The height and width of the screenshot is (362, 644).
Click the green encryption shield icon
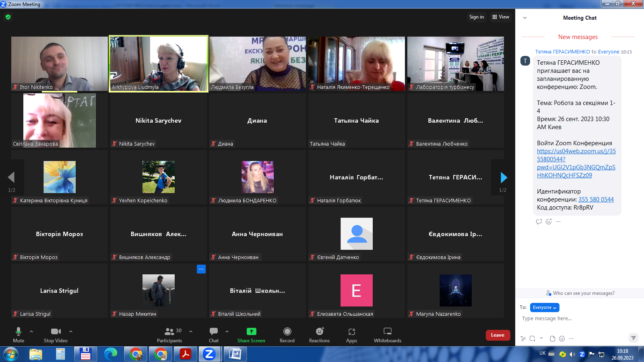click(x=8, y=17)
